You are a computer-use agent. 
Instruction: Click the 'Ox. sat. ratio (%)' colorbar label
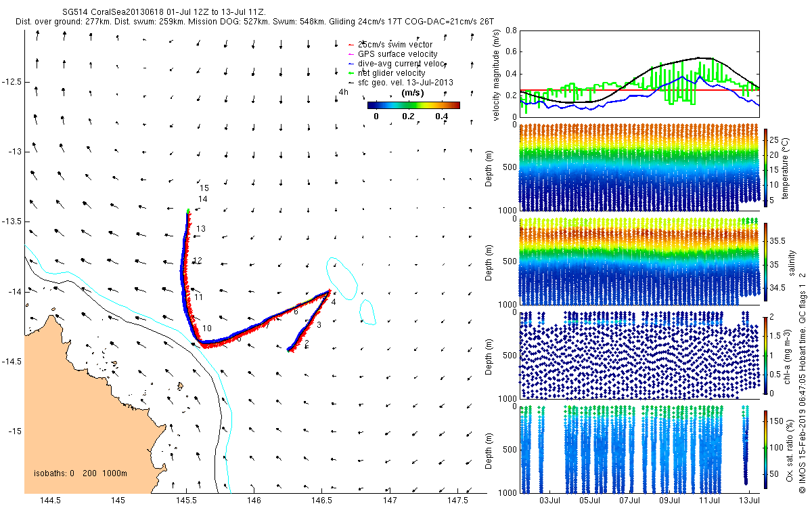[790, 449]
